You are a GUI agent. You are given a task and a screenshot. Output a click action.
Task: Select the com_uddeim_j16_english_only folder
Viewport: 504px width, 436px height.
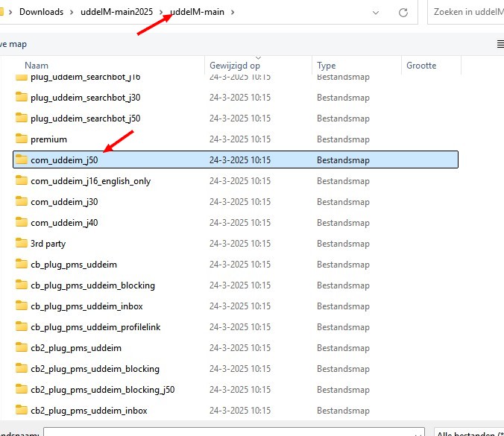[x=90, y=181]
